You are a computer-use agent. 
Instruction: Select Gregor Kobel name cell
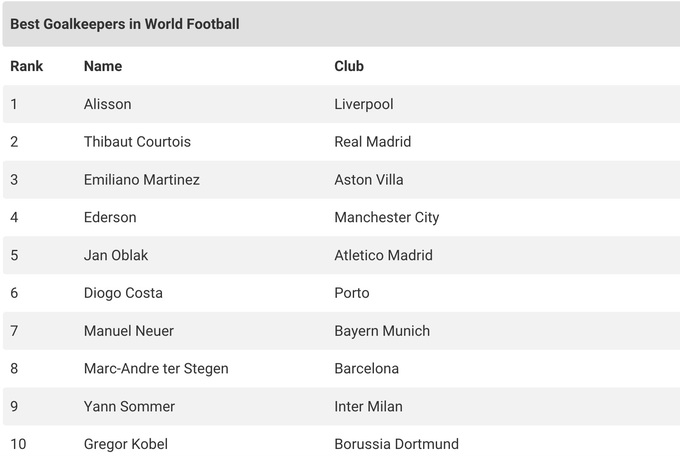click(126, 444)
